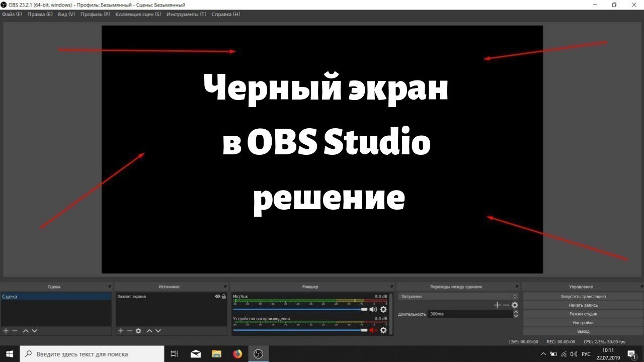The width and height of the screenshot is (644, 362).
Task: Undock the Сцены panel with its float icon
Action: click(x=110, y=287)
